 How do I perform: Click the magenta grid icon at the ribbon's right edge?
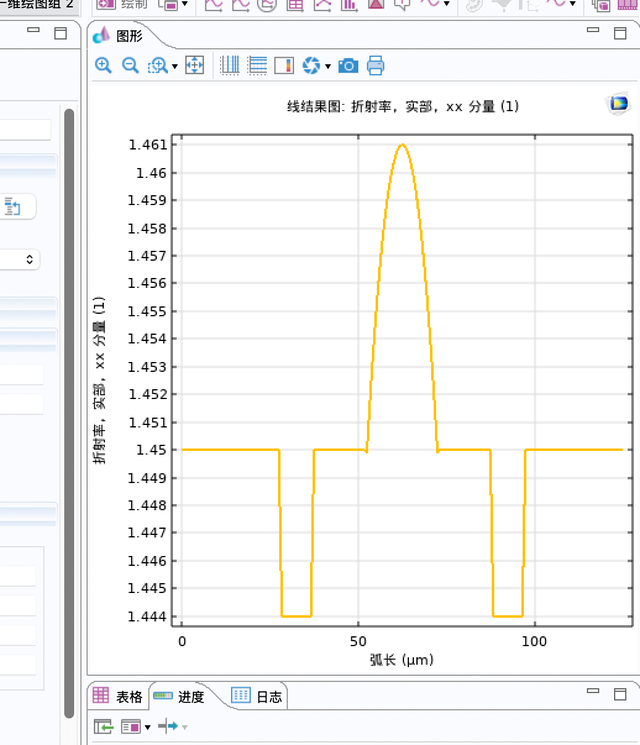[x=628, y=4]
